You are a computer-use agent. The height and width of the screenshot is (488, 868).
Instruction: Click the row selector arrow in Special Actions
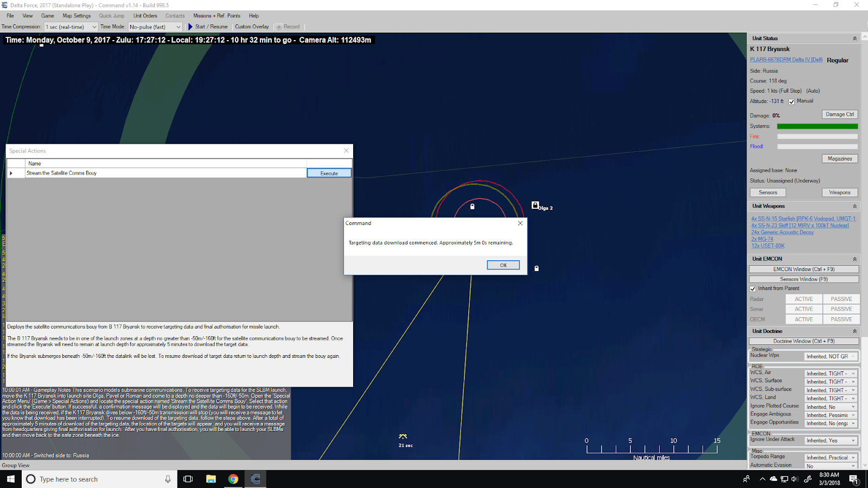11,173
